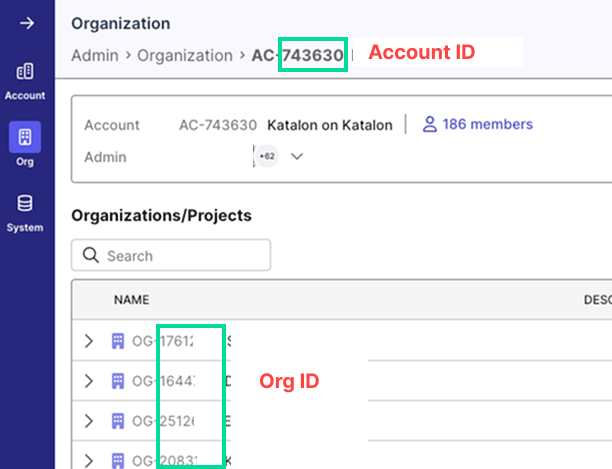Click the Admin breadcrumb link

pyautogui.click(x=95, y=55)
